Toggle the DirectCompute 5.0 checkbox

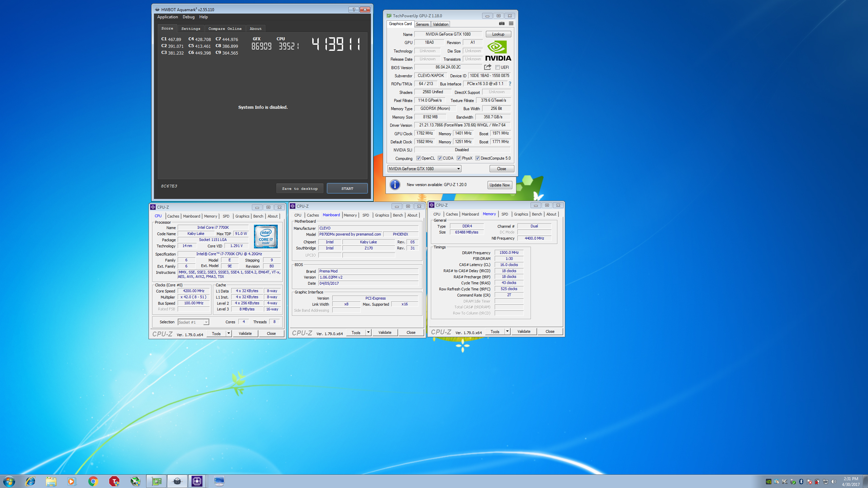[x=477, y=158]
